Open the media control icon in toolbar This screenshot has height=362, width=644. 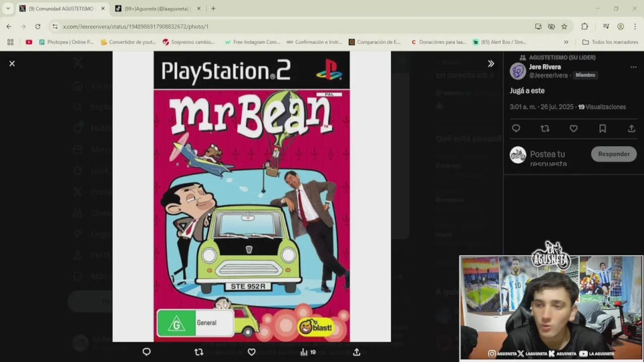click(x=606, y=27)
